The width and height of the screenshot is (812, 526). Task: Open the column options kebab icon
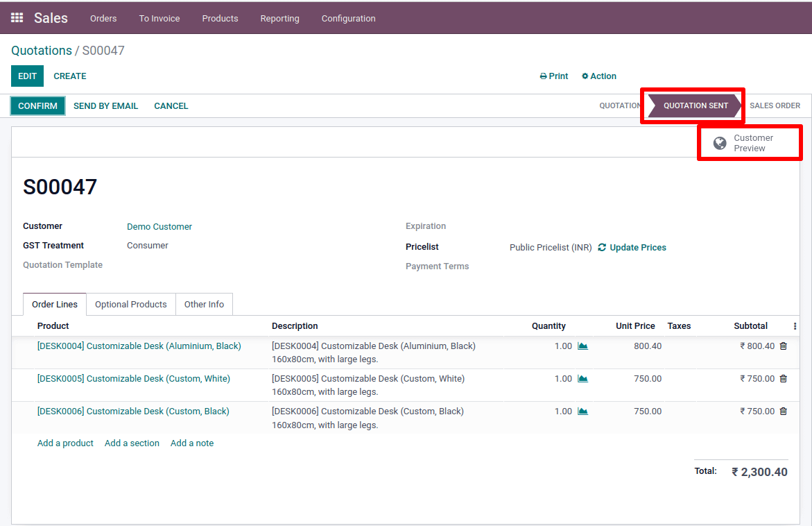795,326
